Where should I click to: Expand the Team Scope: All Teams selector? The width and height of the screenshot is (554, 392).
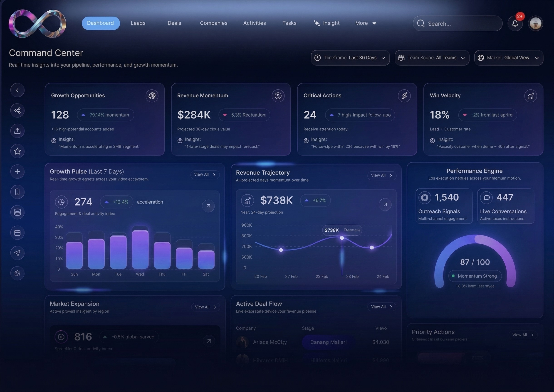[432, 58]
